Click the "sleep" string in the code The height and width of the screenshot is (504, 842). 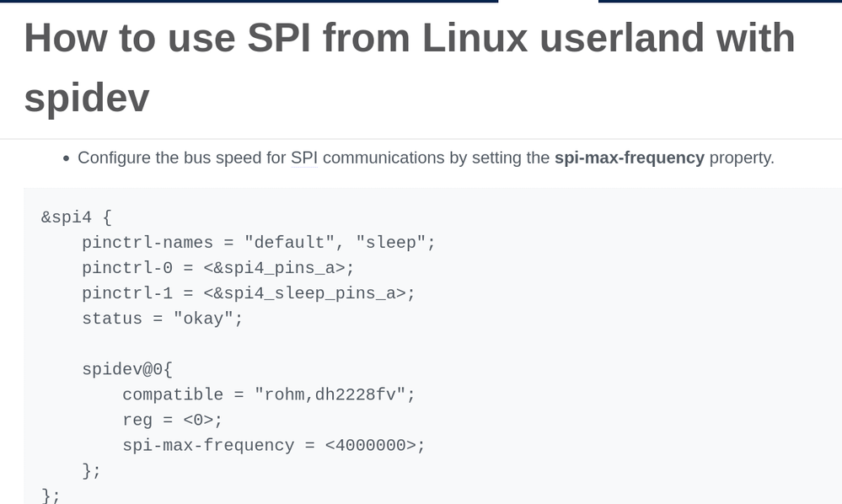coord(390,243)
